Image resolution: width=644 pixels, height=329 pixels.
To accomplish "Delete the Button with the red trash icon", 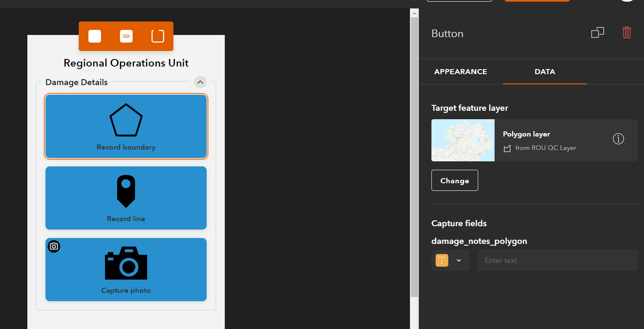I will [627, 32].
